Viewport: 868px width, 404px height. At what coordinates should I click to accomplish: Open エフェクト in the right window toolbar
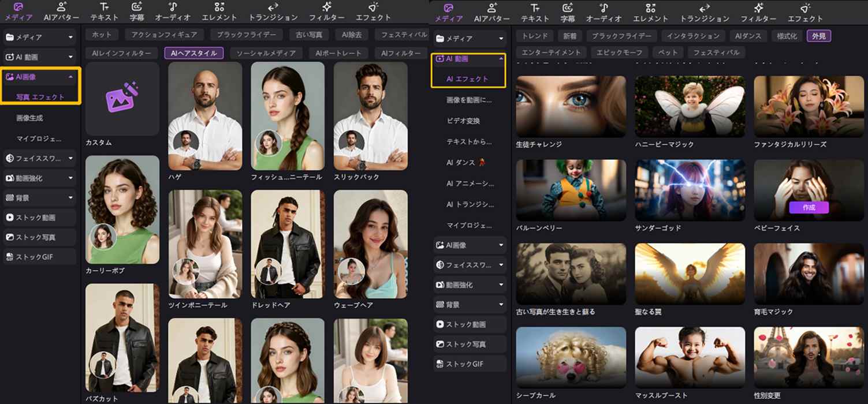tap(805, 12)
